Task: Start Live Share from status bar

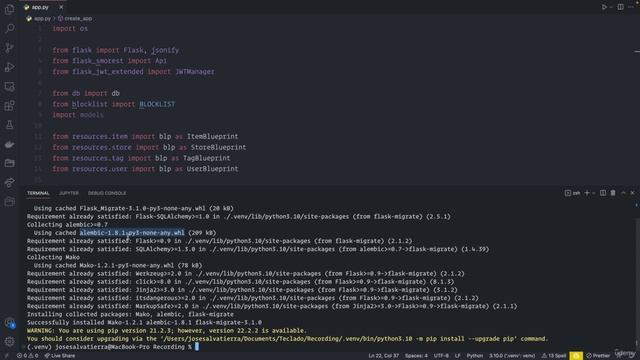Action: (x=60, y=356)
